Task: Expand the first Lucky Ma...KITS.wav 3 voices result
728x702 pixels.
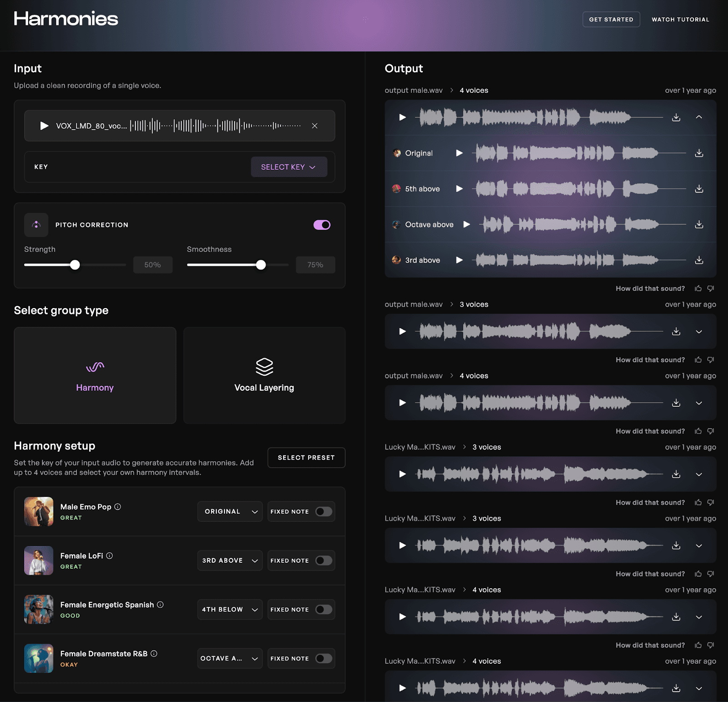Action: pos(699,475)
